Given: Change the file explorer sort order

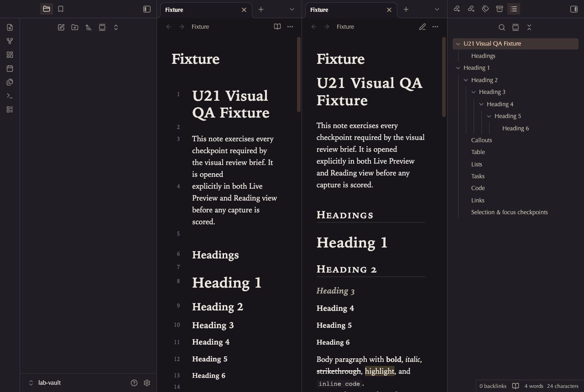Looking at the screenshot, I should [x=89, y=27].
